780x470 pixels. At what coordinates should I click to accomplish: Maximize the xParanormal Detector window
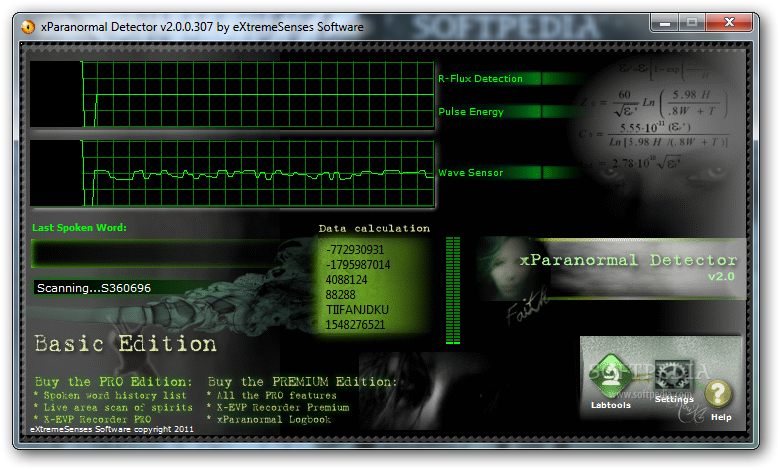pos(692,23)
